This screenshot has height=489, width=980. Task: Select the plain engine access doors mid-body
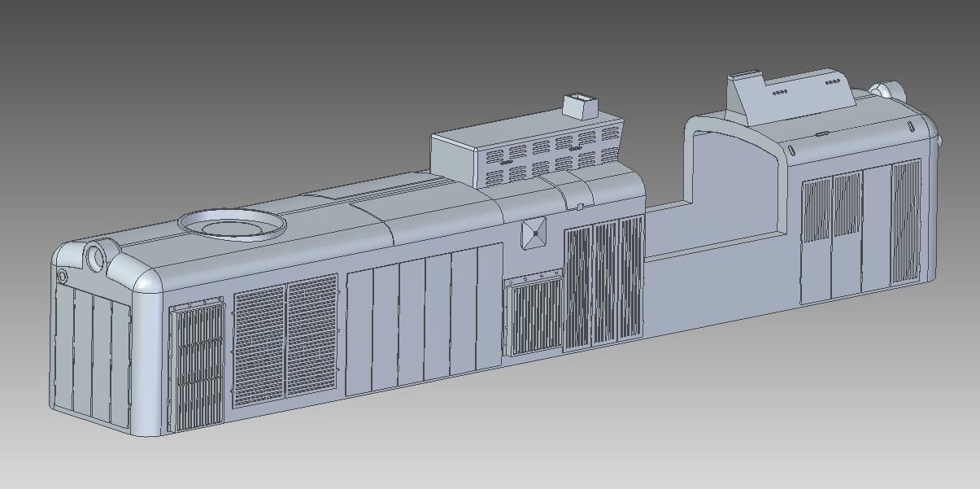(x=423, y=321)
